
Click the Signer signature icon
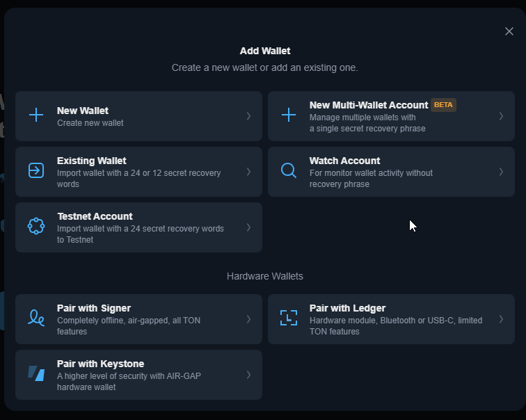point(36,318)
